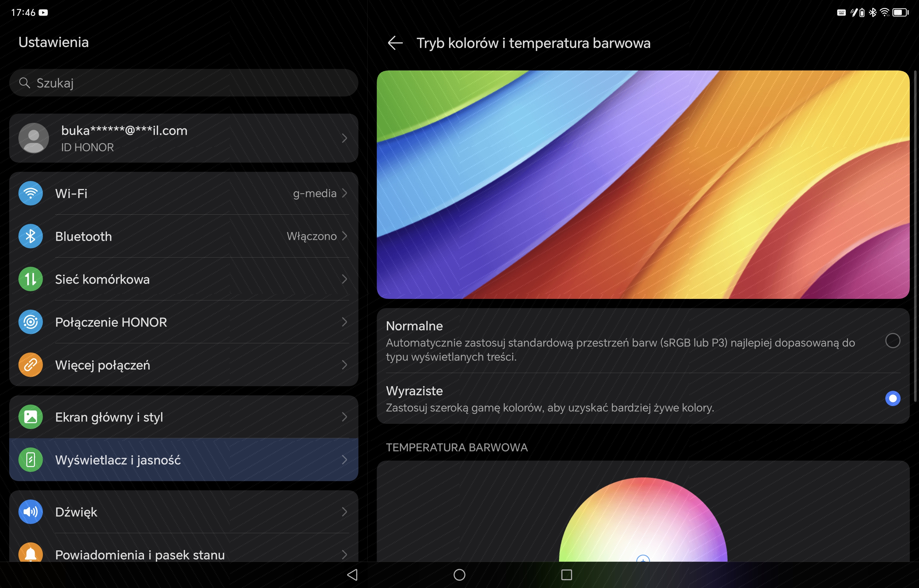Tap the Więcej połączeń link icon
Viewport: 919px width, 588px height.
(31, 365)
